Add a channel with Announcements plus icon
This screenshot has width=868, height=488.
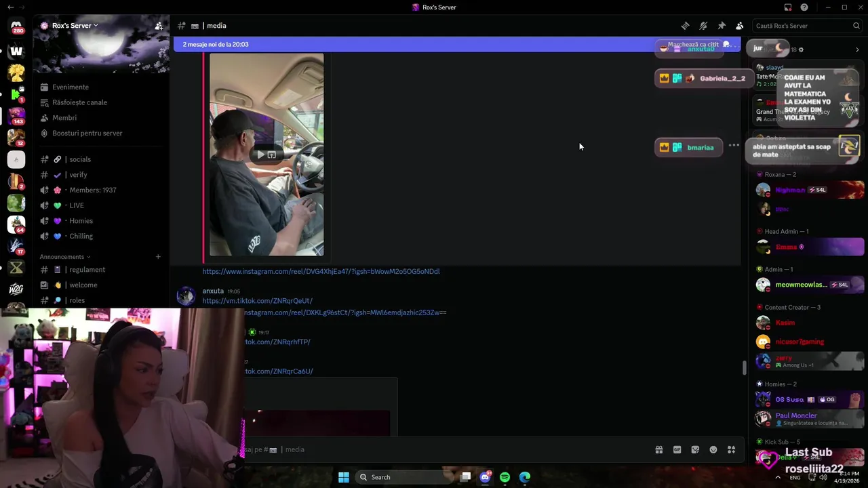[158, 257]
